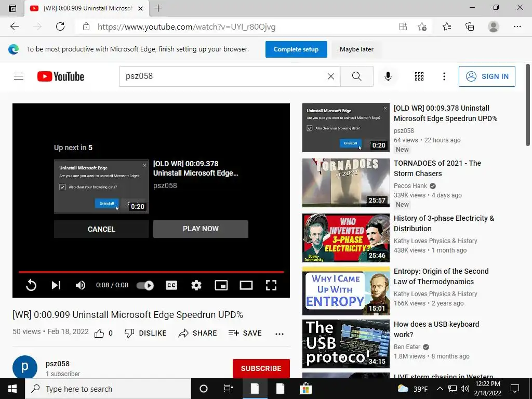
Task: Go back using browser back arrow
Action: [x=15, y=26]
